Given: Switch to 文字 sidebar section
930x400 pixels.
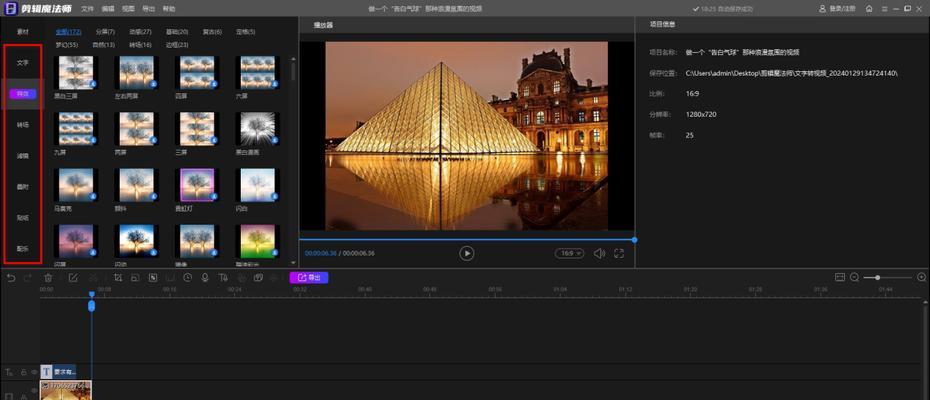Looking at the screenshot, I should click(x=23, y=62).
